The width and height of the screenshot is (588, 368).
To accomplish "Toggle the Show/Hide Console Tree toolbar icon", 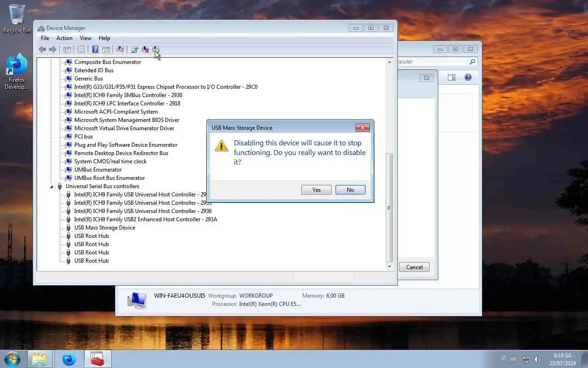I will tap(67, 50).
